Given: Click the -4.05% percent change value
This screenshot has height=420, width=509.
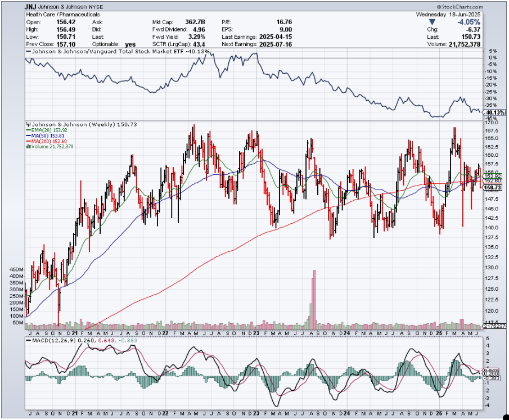Looking at the screenshot, I should (469, 22).
